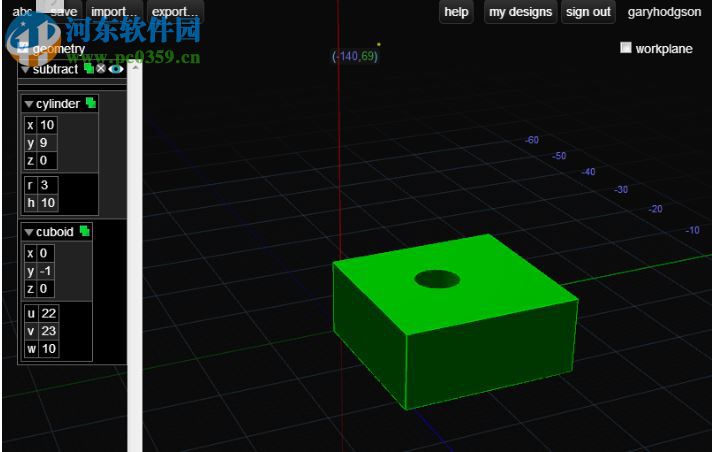This screenshot has height=452, width=712.
Task: Edit the cylinder radius r value 3
Action: pyautogui.click(x=48, y=185)
